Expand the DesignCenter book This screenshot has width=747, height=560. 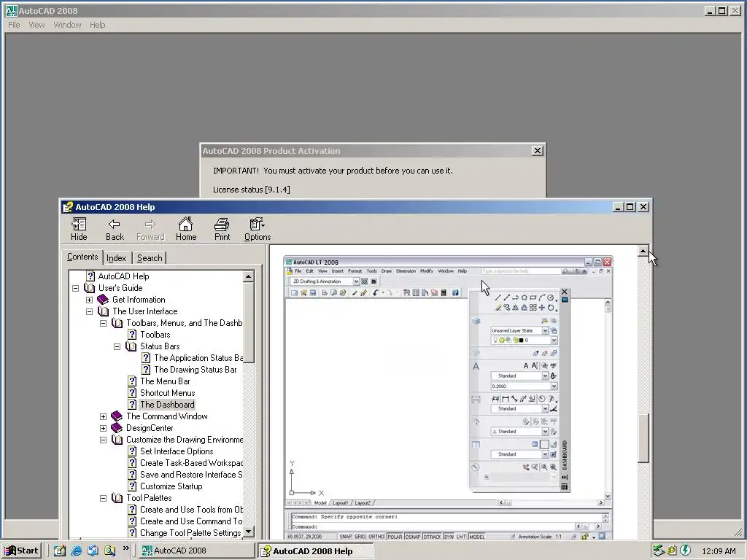[x=103, y=428]
